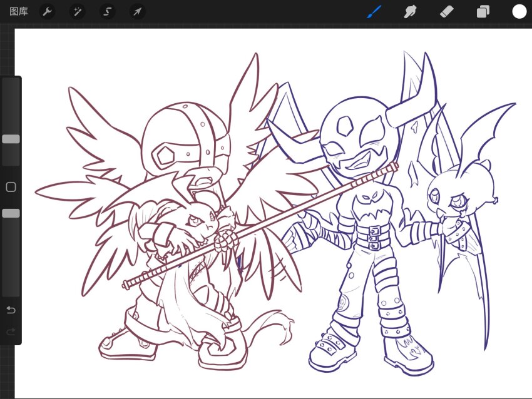This screenshot has height=399, width=532.
Task: Activate the Selection tool
Action: (x=108, y=12)
